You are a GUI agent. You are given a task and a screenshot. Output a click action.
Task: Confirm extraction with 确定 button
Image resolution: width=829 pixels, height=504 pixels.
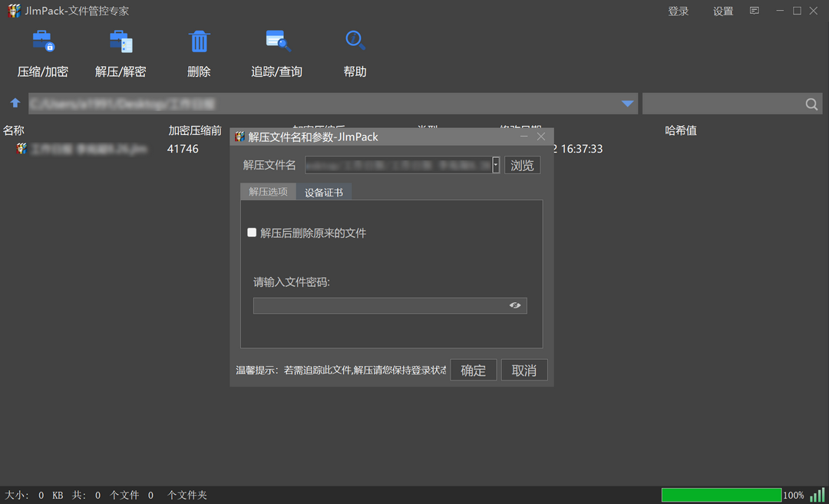tap(473, 370)
